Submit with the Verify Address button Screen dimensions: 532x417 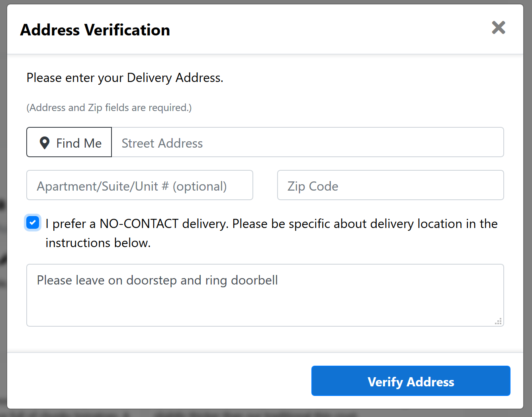click(x=411, y=381)
